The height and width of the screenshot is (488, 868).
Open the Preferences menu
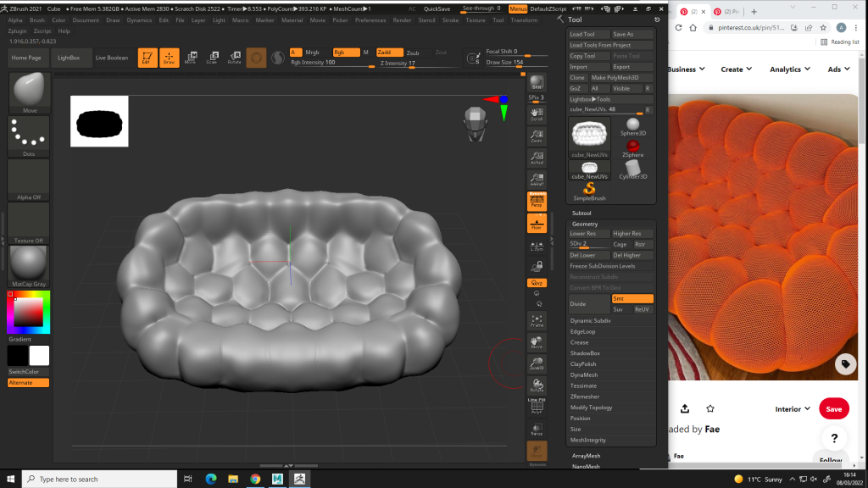(370, 20)
